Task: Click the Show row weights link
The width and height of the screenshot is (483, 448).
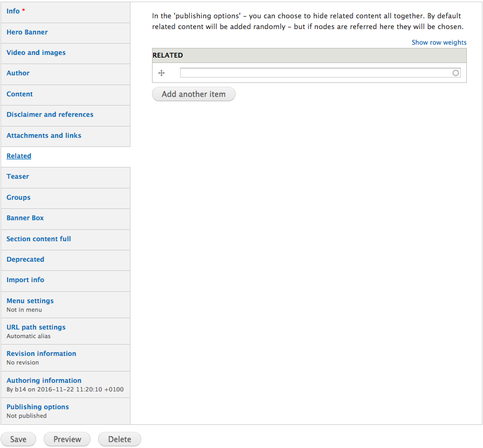Action: [439, 43]
